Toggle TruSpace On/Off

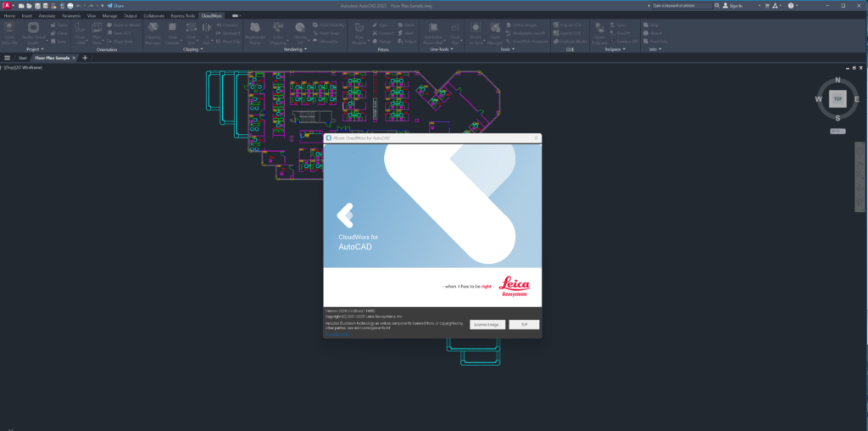tap(619, 33)
